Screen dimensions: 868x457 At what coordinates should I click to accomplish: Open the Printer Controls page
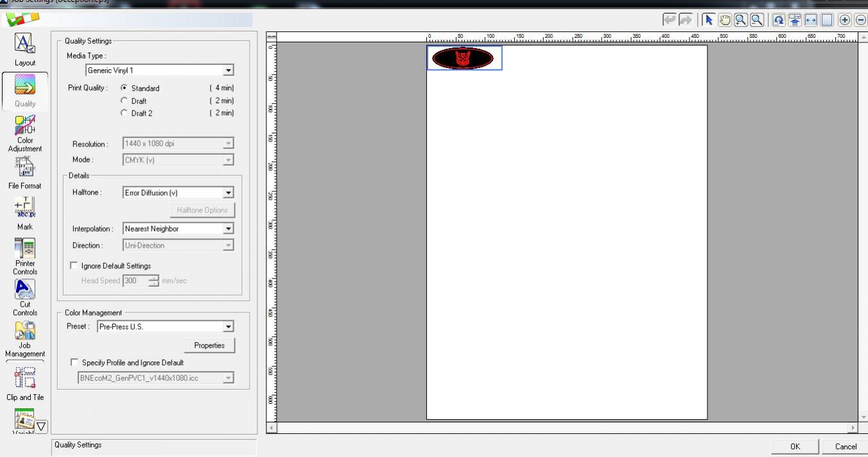[25, 255]
